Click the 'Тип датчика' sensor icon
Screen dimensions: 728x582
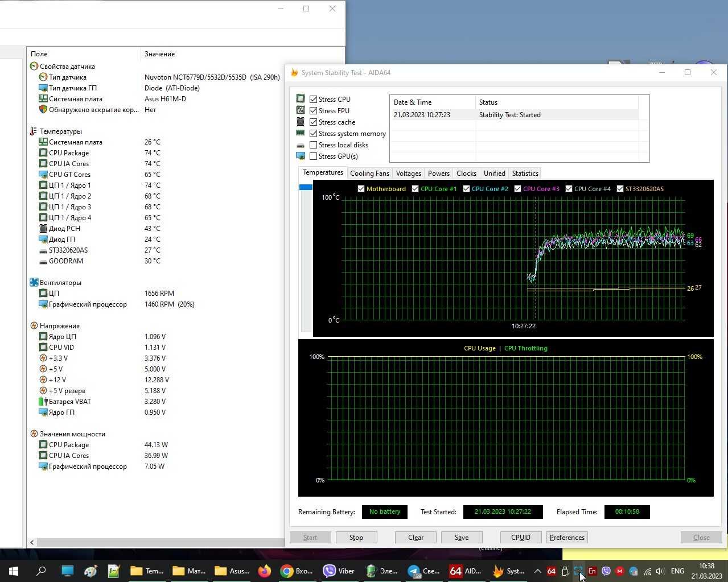[43, 77]
